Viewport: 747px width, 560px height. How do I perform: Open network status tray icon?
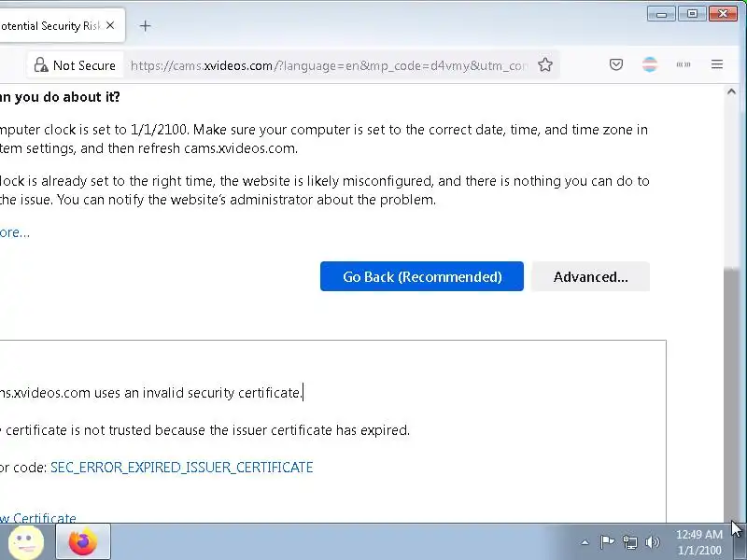point(629,542)
